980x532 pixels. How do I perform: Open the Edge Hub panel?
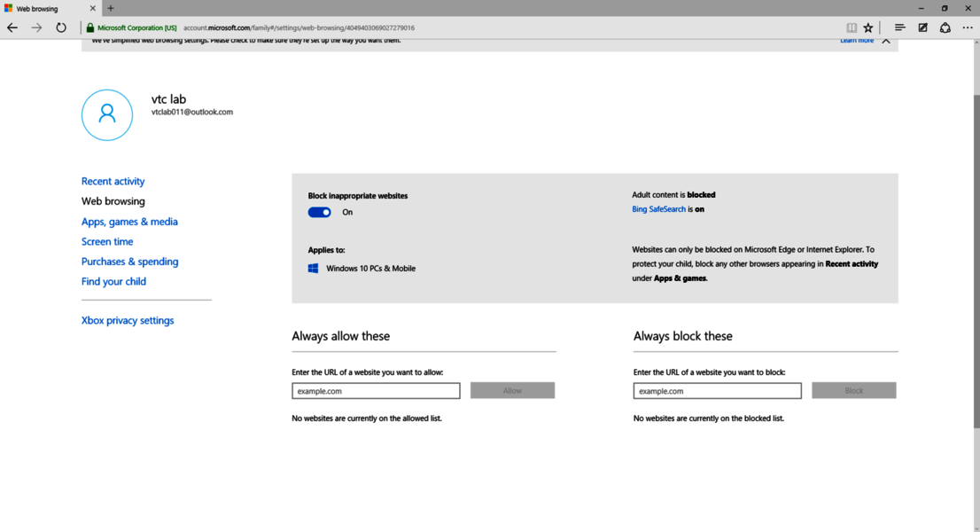point(899,27)
